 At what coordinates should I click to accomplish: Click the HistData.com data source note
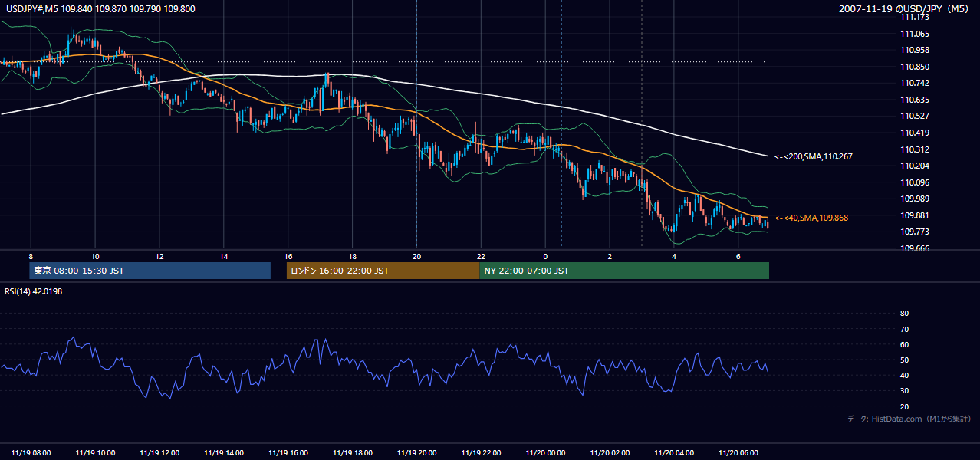pyautogui.click(x=909, y=419)
